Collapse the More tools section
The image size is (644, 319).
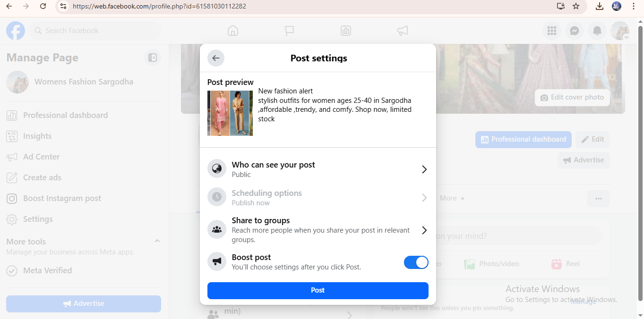(157, 241)
